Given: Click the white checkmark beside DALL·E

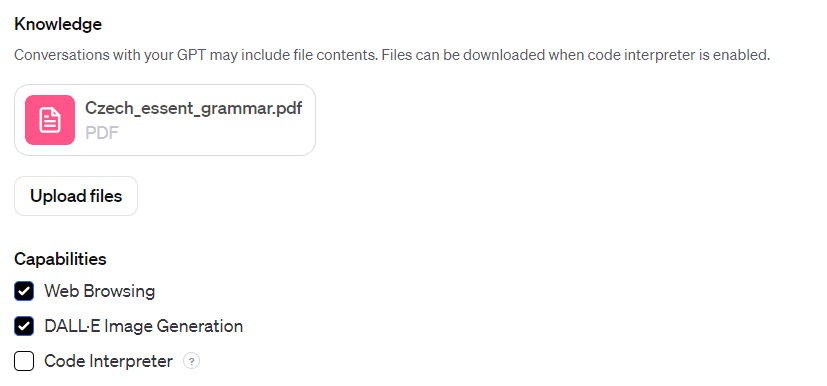Looking at the screenshot, I should click(x=24, y=326).
